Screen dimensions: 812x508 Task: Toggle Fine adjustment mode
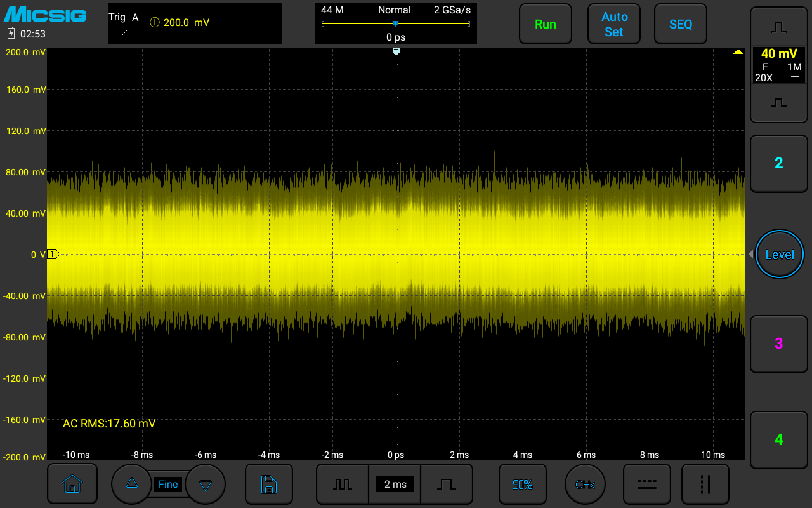[x=168, y=485]
